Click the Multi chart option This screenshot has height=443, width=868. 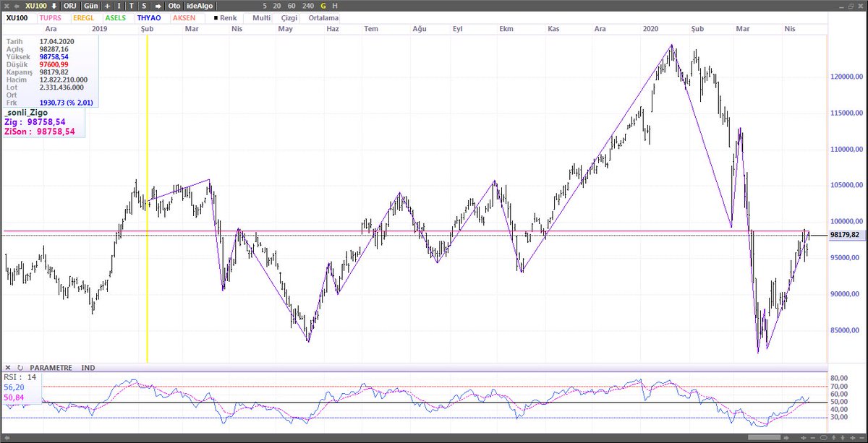pyautogui.click(x=261, y=17)
